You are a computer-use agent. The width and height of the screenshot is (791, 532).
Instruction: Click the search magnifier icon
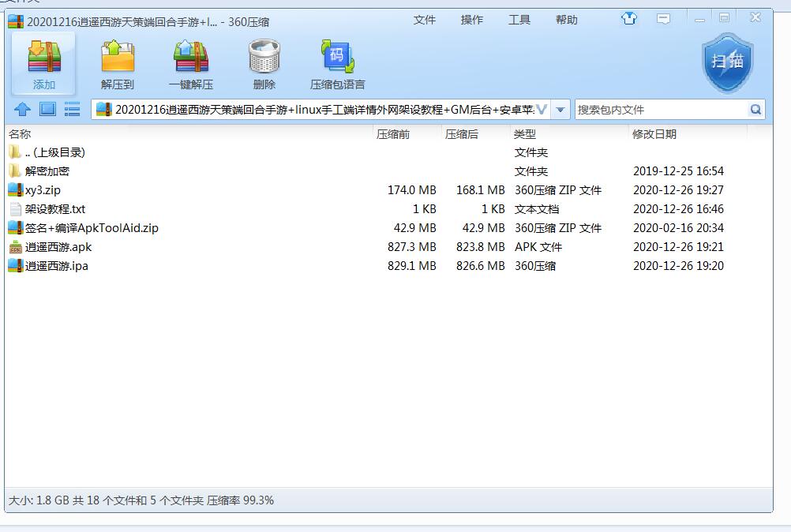(755, 110)
